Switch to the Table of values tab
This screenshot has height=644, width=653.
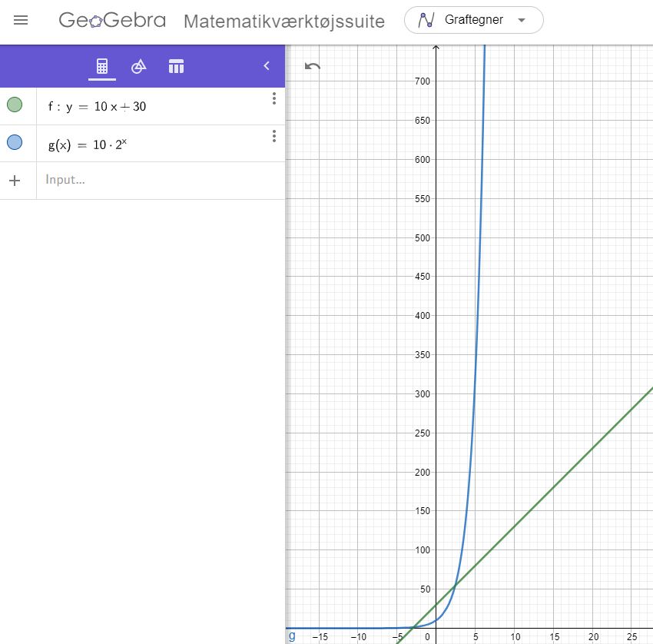176,66
